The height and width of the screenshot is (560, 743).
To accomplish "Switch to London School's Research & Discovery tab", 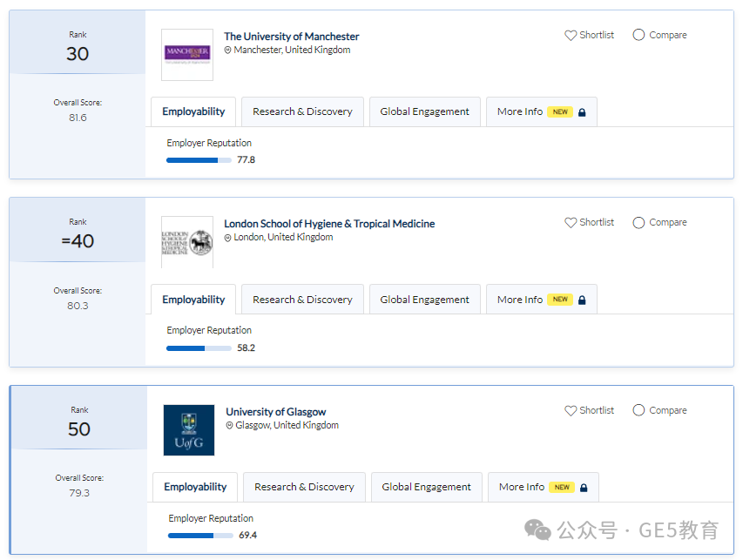I will click(x=302, y=300).
